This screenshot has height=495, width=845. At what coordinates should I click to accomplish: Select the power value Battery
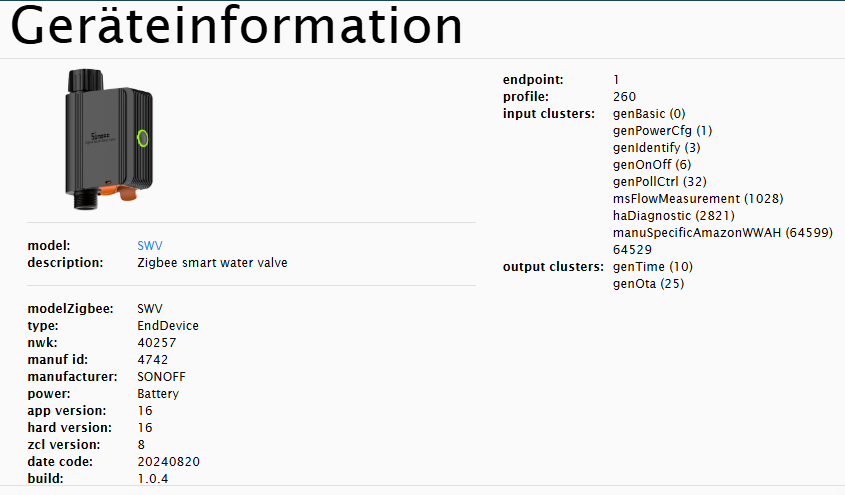pyautogui.click(x=157, y=394)
